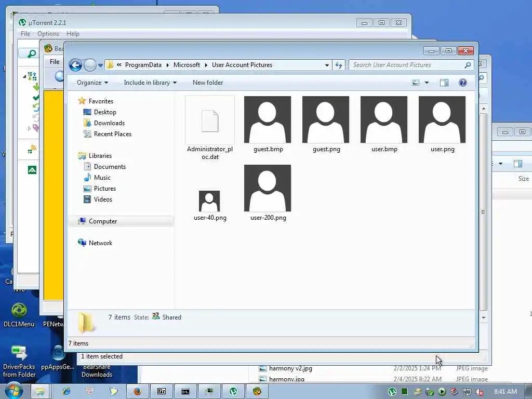
Task: Open the Include in library dropdown
Action: pyautogui.click(x=150, y=83)
